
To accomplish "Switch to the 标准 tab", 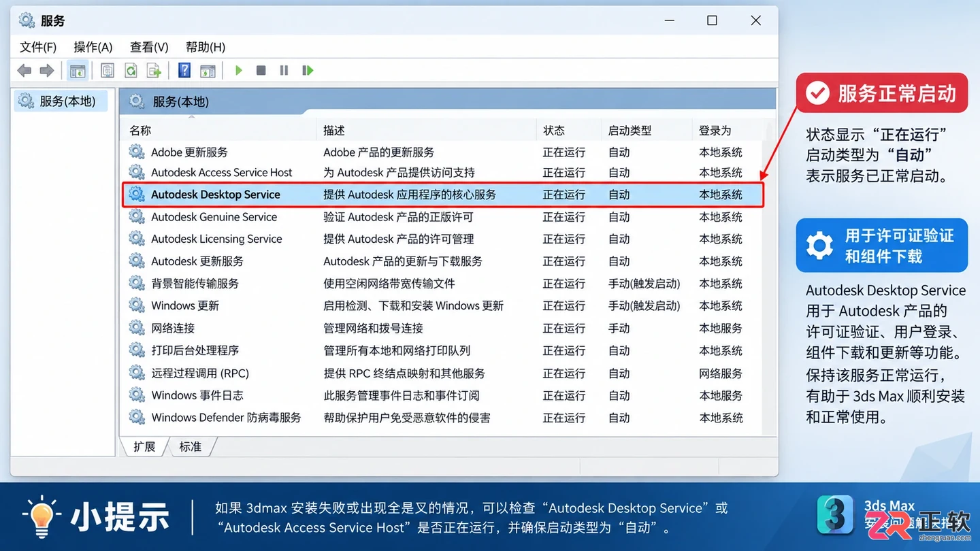I will coord(190,447).
